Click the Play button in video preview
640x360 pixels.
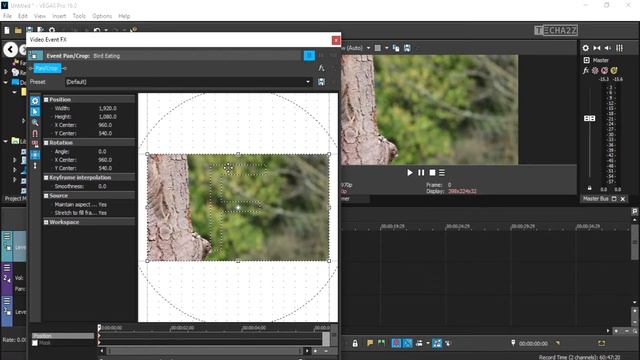click(x=410, y=173)
